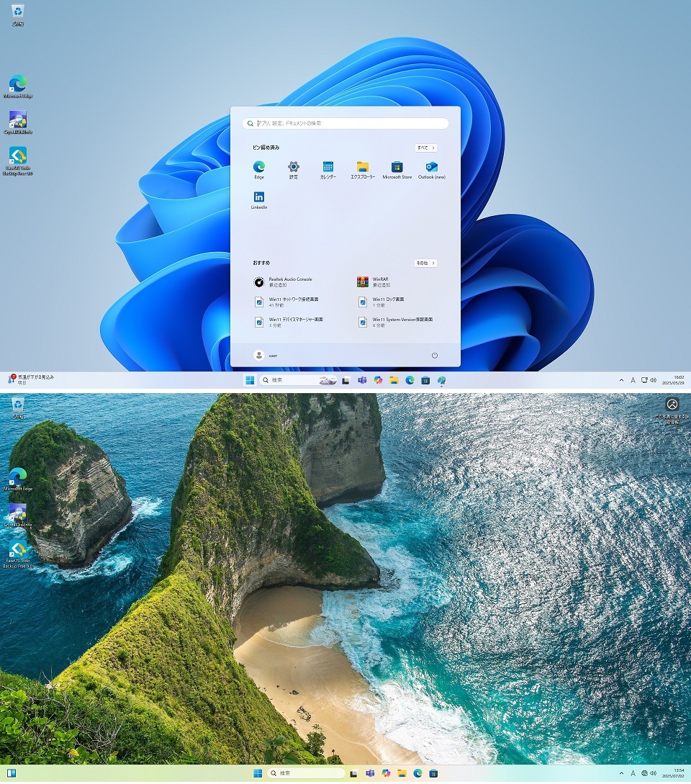Select Microsoft Edge shortcut on beach-wallpaper desktop
The width and height of the screenshot is (691, 784).
18,479
